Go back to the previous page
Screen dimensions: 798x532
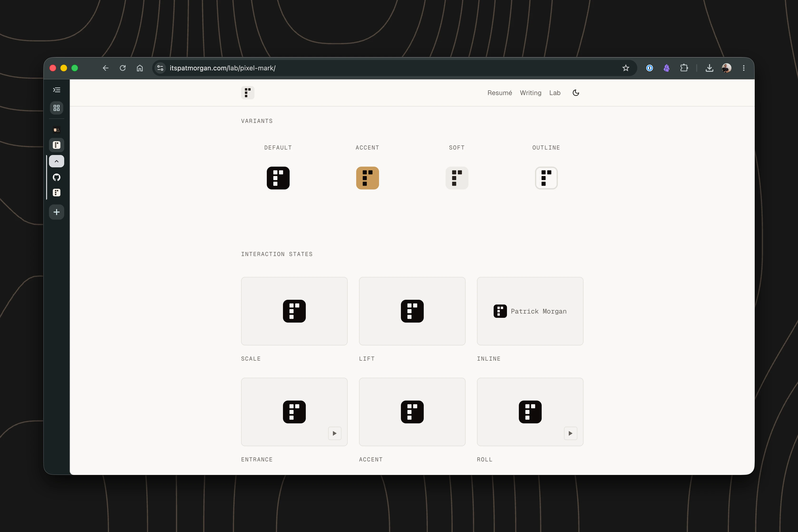click(x=106, y=68)
